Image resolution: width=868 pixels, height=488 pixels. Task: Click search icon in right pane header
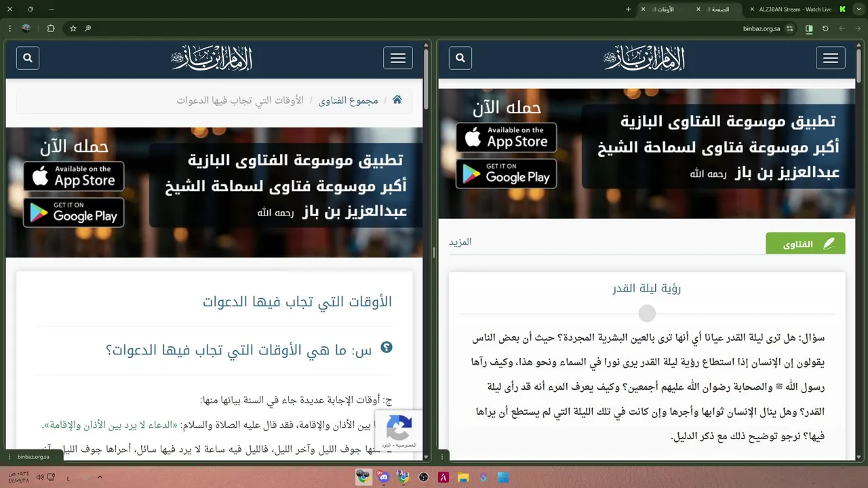460,58
